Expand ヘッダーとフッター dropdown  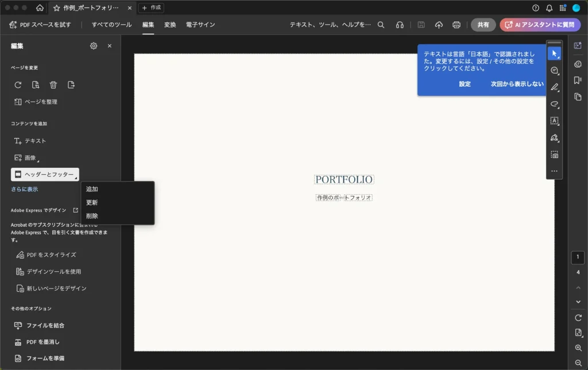click(45, 175)
